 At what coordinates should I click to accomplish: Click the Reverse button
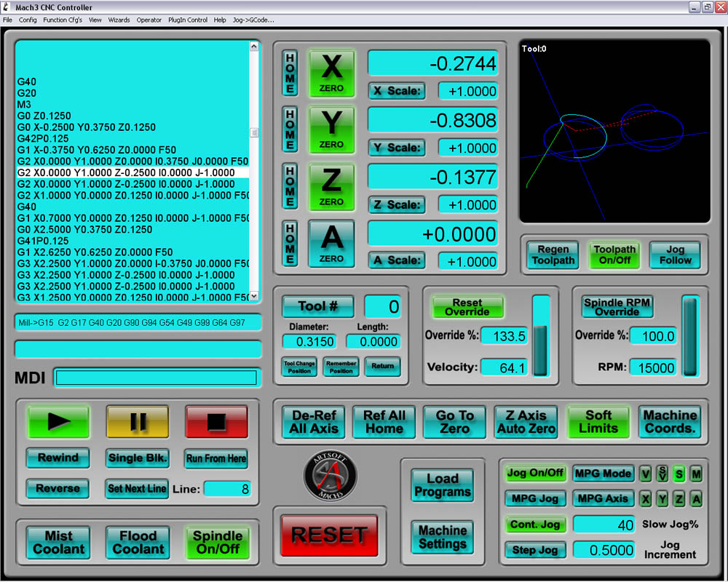point(58,489)
